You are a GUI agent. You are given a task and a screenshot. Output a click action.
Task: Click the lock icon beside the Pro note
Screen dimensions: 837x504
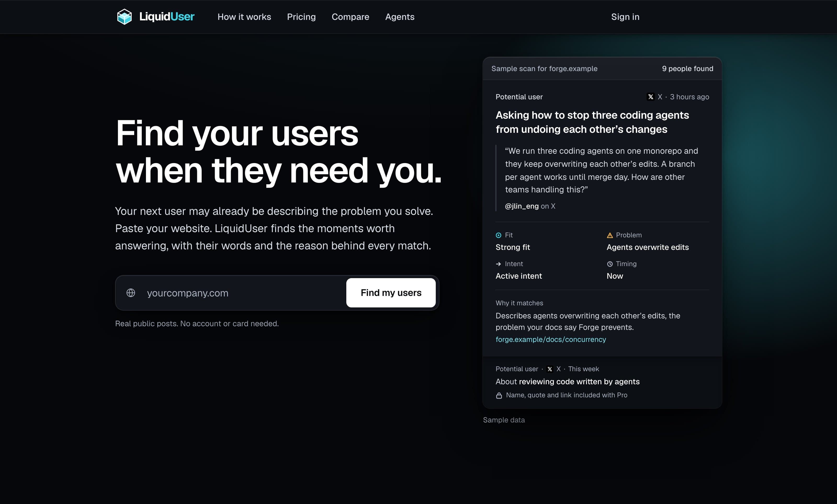pos(499,396)
